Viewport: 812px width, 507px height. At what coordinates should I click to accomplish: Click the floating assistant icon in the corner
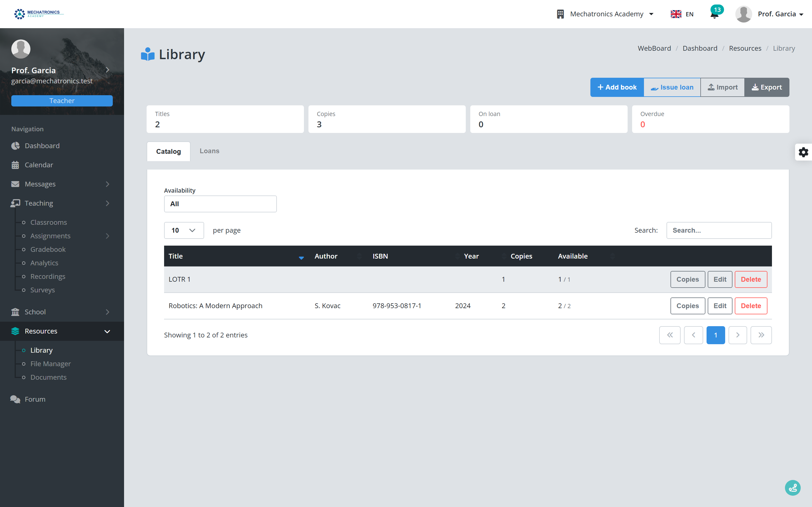793,488
